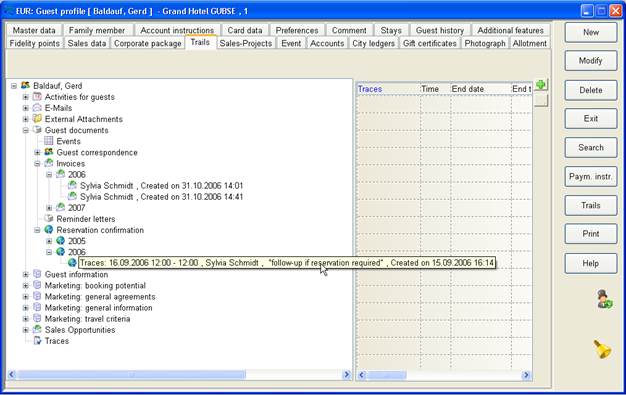
Task: Click the Paym. instr. button
Action: coord(591,177)
